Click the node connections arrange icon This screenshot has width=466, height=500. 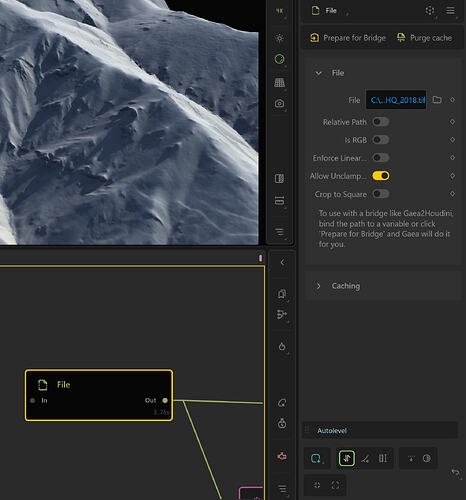coord(282,314)
